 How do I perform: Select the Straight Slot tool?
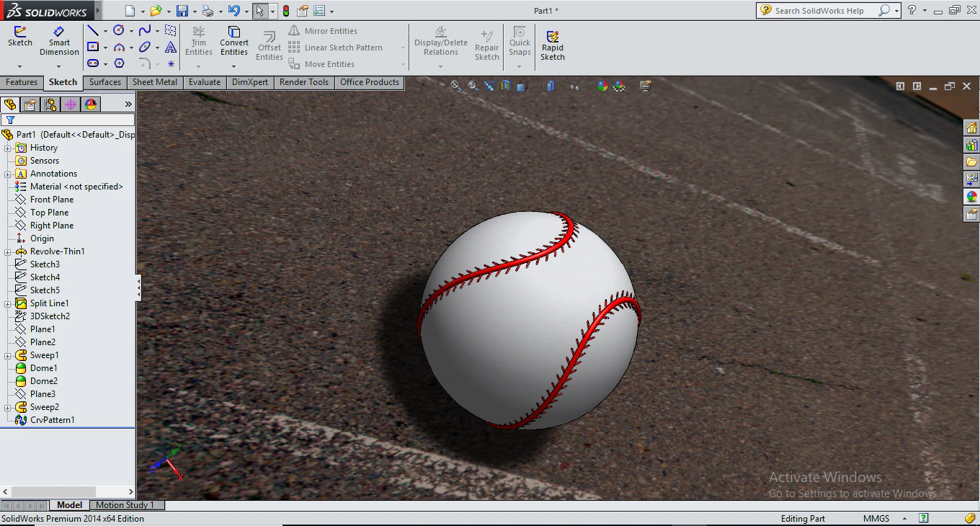93,63
